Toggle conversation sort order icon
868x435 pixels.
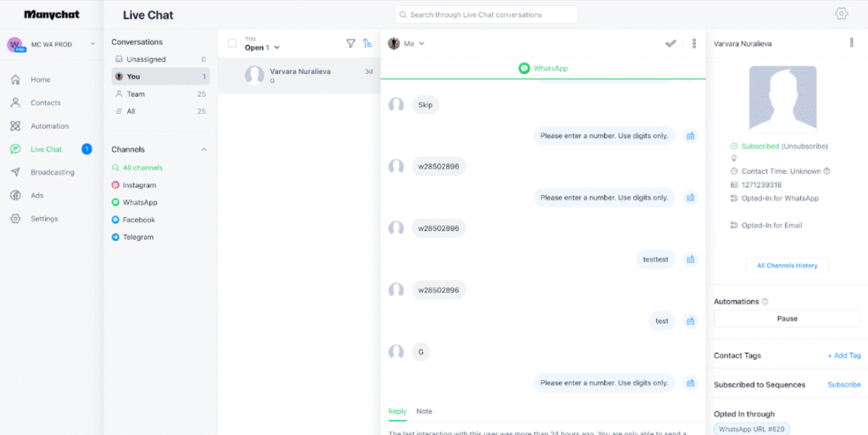367,43
